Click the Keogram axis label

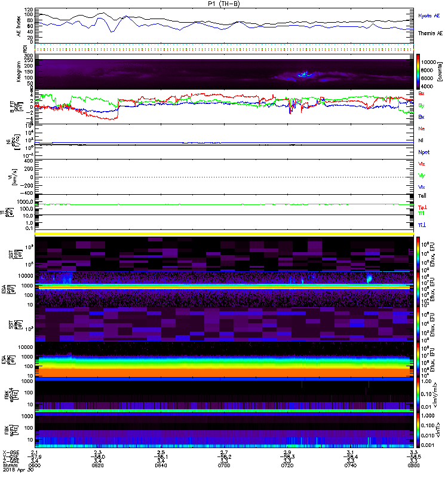coord(19,72)
